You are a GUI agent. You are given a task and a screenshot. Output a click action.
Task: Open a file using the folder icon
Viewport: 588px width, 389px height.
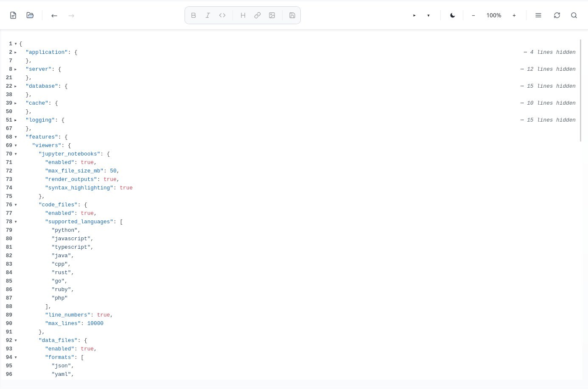(30, 15)
